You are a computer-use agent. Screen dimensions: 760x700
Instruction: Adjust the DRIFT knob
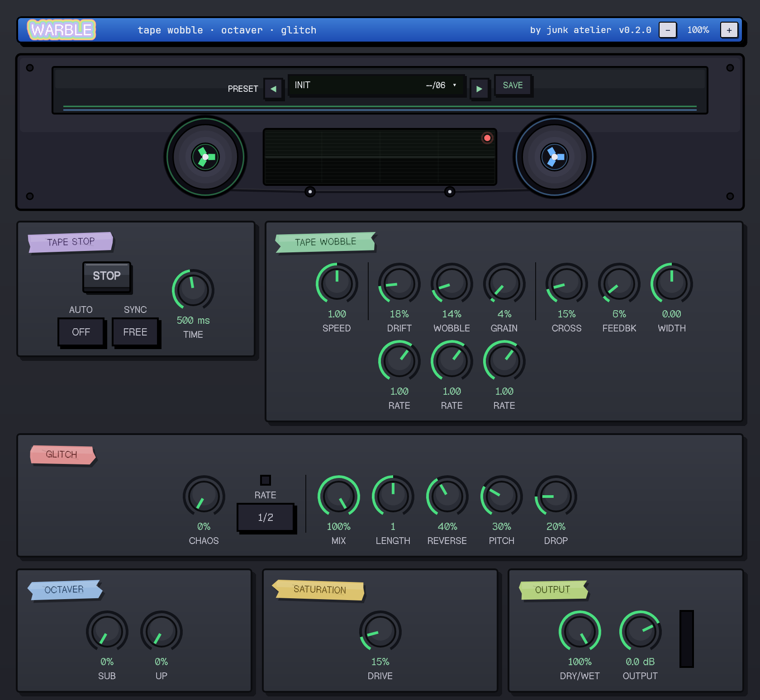pos(399,284)
